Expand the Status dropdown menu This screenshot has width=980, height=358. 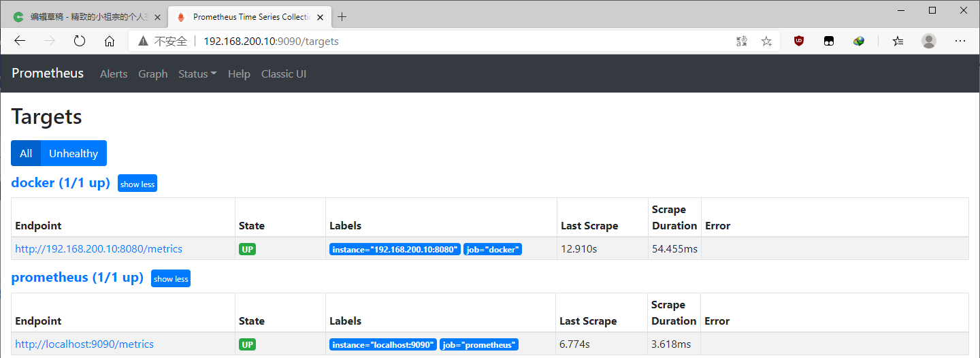pos(197,74)
